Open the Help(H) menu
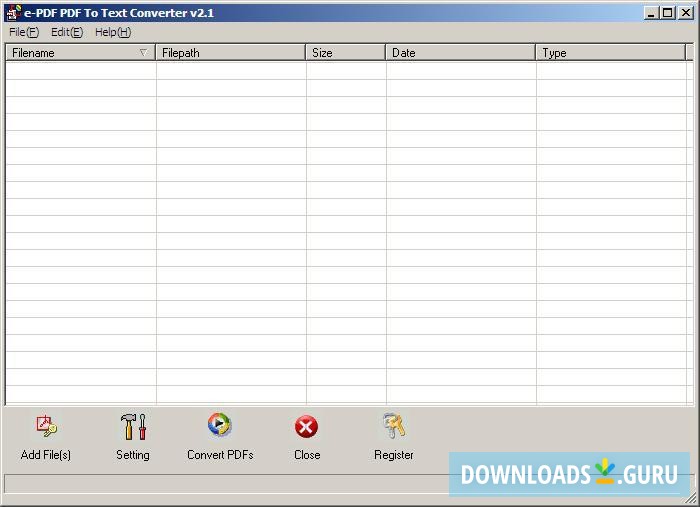The width and height of the screenshot is (700, 507). point(113,32)
